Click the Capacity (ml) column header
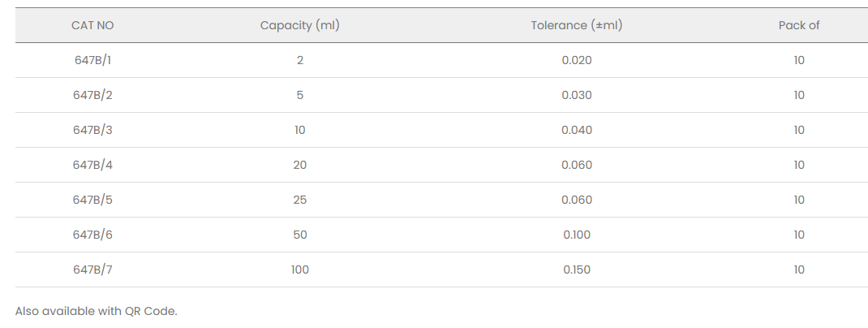 [x=299, y=25]
